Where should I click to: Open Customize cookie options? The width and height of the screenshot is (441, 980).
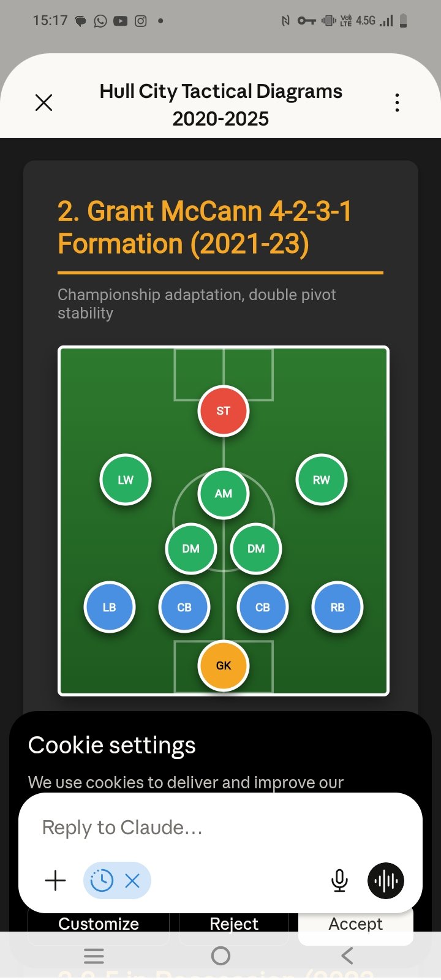[98, 924]
